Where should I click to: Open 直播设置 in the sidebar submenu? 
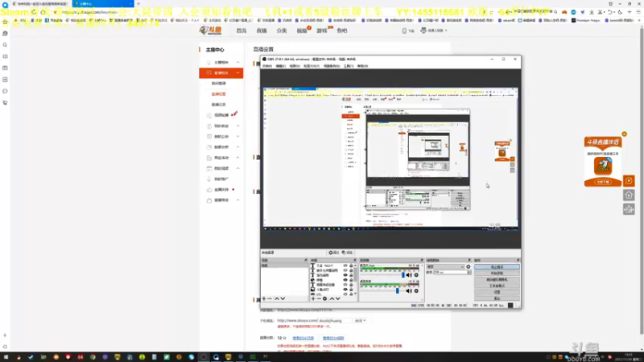[218, 94]
